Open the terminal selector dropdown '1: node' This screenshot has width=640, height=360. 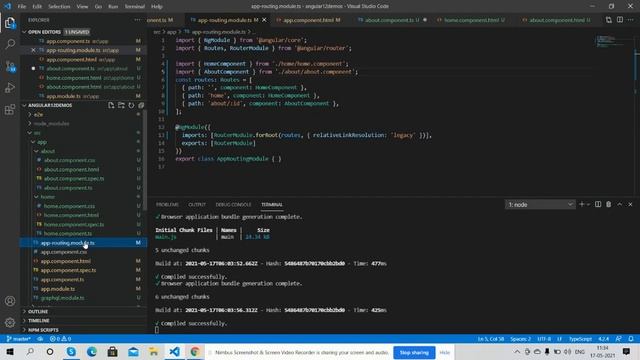tap(540, 204)
